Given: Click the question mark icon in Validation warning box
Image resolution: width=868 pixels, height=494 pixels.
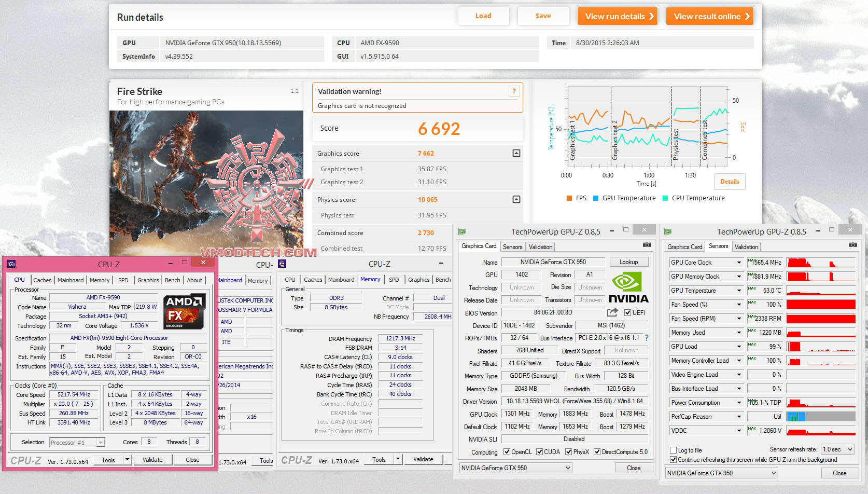Looking at the screenshot, I should [514, 91].
